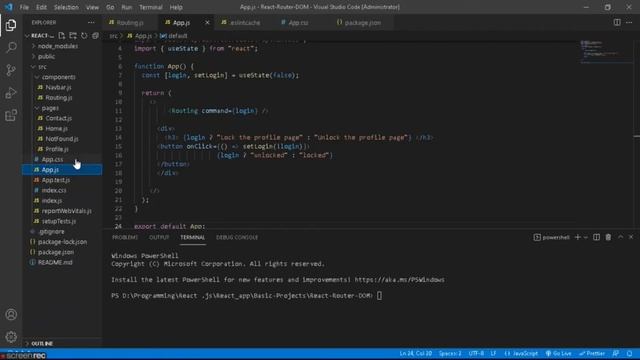640x360 pixels.
Task: Change the LF end of line sequence
Action: (493, 353)
